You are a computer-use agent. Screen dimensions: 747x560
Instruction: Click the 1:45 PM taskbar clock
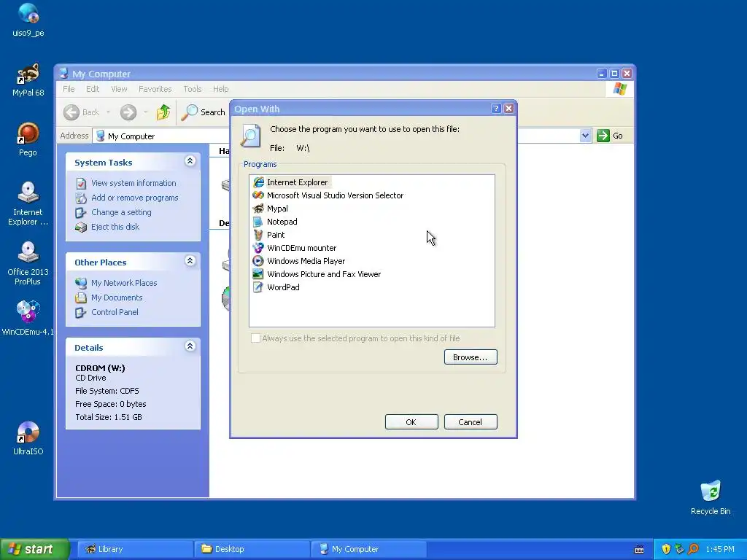pyautogui.click(x=720, y=549)
